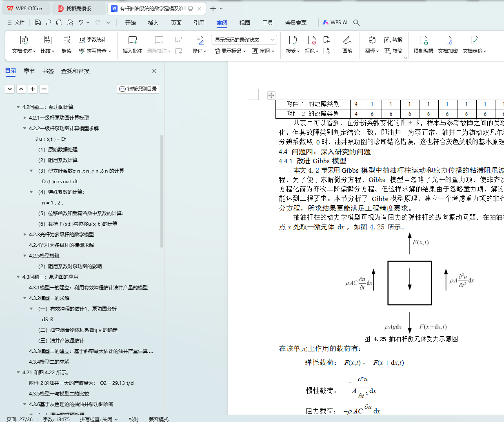
Task: Click the 比较 compare documents button
Action: point(47,44)
